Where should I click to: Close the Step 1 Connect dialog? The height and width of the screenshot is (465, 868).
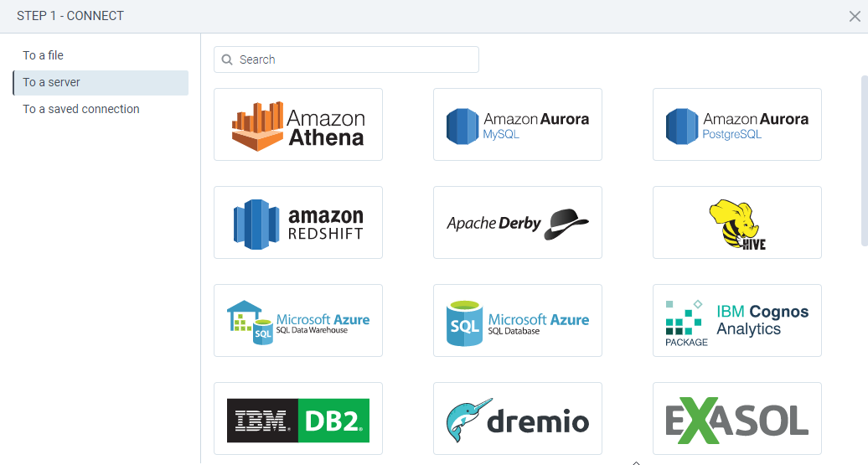pyautogui.click(x=854, y=16)
